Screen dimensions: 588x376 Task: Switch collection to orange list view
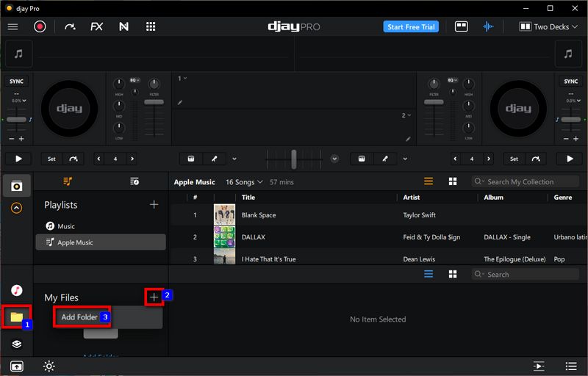[x=429, y=181]
